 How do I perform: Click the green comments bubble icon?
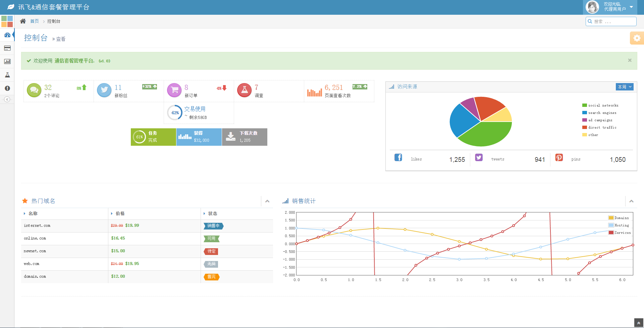(34, 90)
